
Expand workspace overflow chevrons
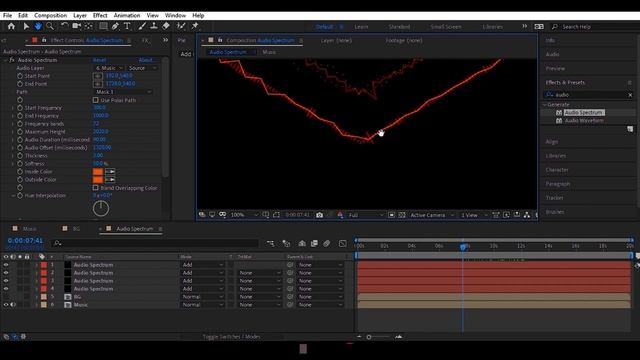[524, 26]
